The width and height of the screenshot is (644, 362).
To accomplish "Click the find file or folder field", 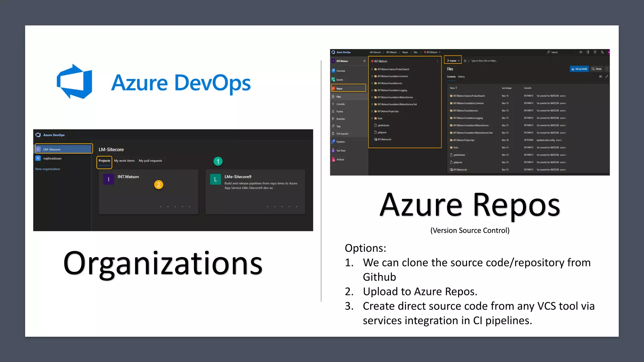I will [x=484, y=61].
